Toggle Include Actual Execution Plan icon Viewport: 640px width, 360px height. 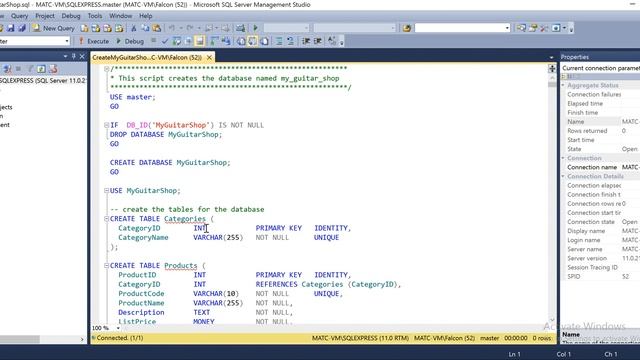click(x=214, y=41)
